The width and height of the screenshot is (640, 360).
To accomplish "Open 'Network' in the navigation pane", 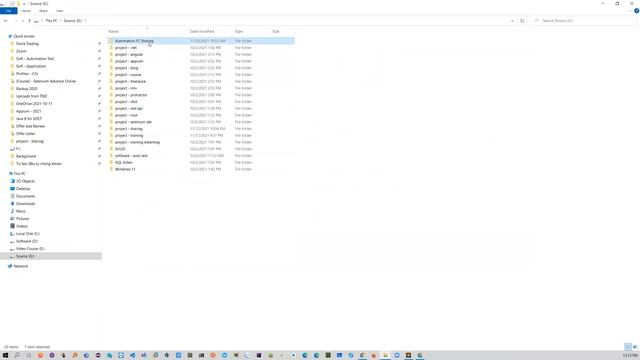I will [x=20, y=266].
